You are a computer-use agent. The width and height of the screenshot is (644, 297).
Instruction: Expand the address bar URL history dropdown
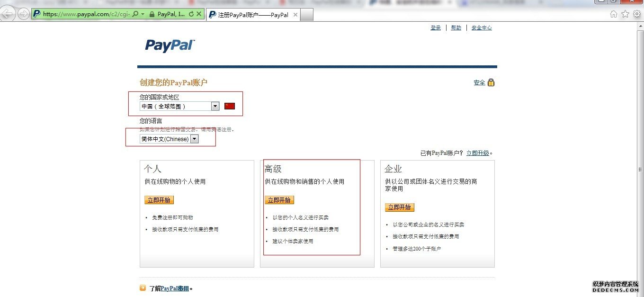[143, 13]
